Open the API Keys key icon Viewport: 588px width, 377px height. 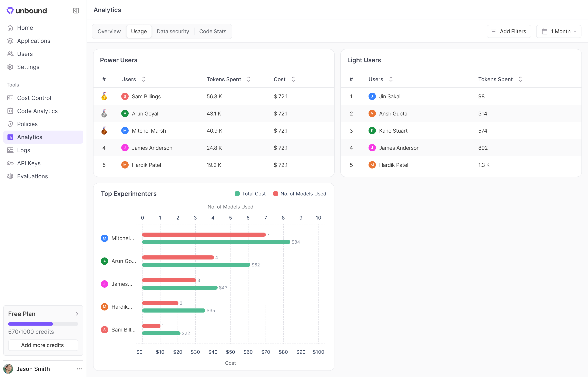coord(10,163)
